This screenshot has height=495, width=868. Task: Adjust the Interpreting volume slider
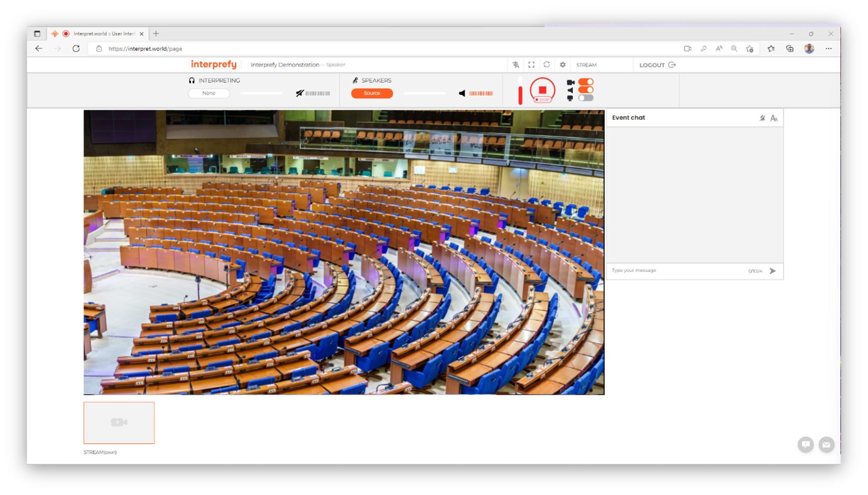261,93
